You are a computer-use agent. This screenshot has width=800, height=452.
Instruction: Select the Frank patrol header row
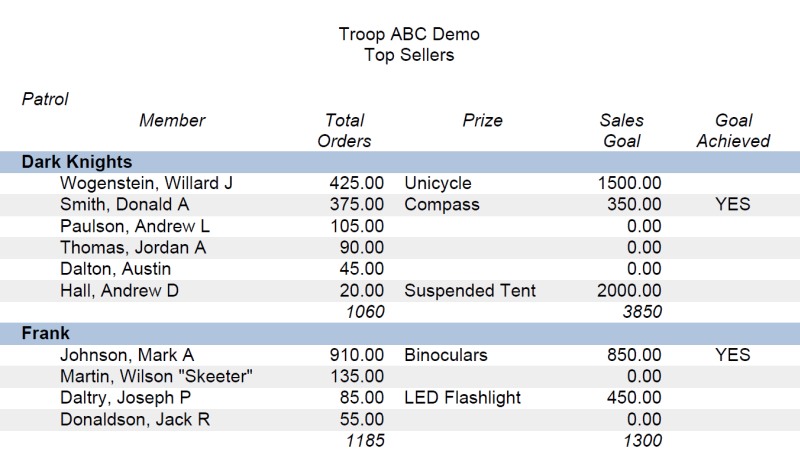pyautogui.click(x=400, y=333)
